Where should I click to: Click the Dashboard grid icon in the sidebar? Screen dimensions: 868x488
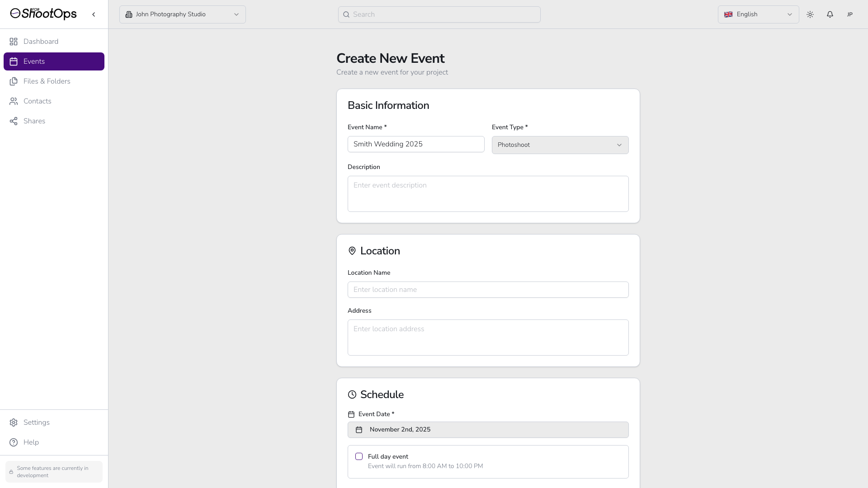[x=14, y=42]
